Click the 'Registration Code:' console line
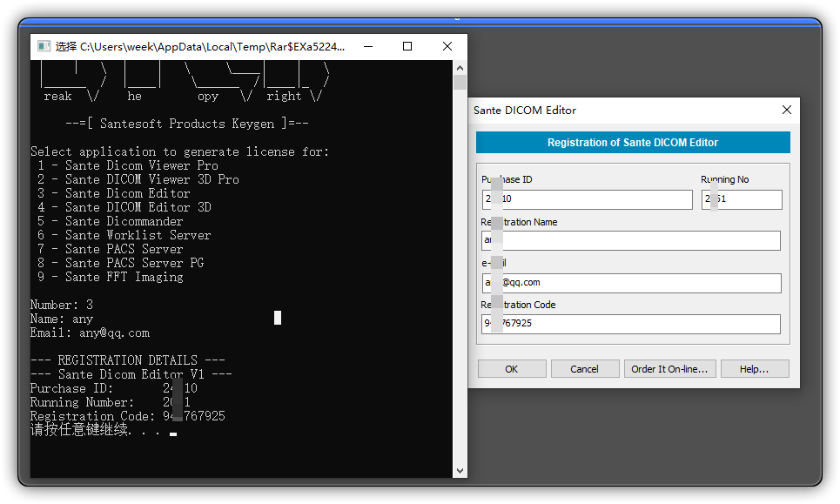840x504 pixels. pyautogui.click(x=127, y=416)
